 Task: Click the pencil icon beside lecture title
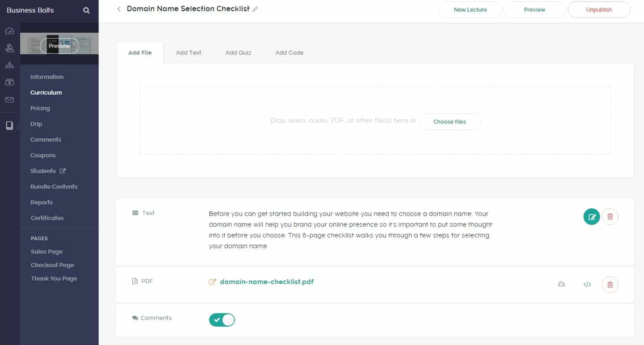click(x=255, y=9)
